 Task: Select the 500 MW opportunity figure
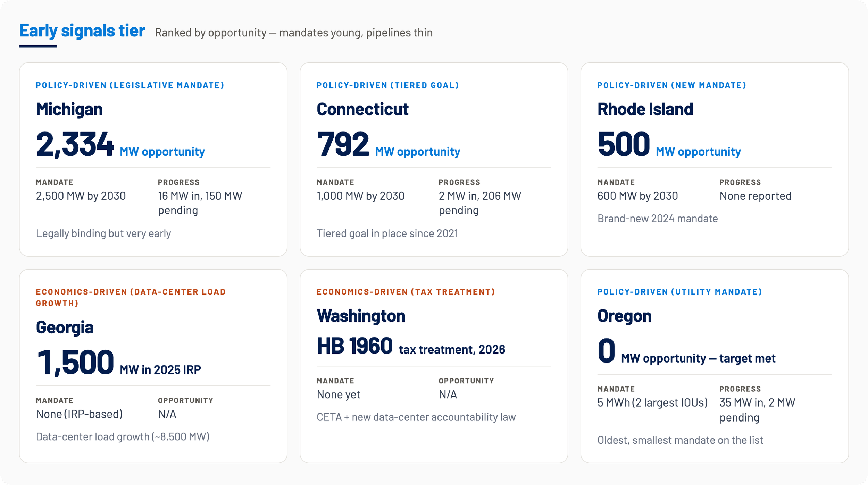coord(669,144)
